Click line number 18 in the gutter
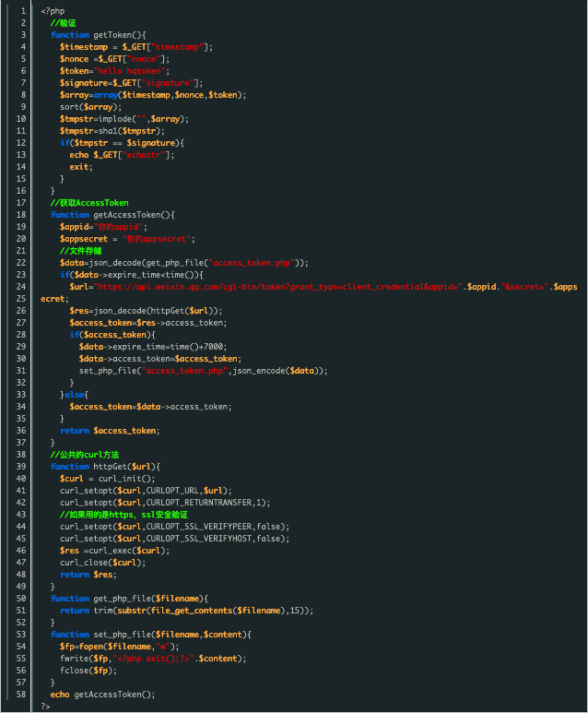 (21, 215)
